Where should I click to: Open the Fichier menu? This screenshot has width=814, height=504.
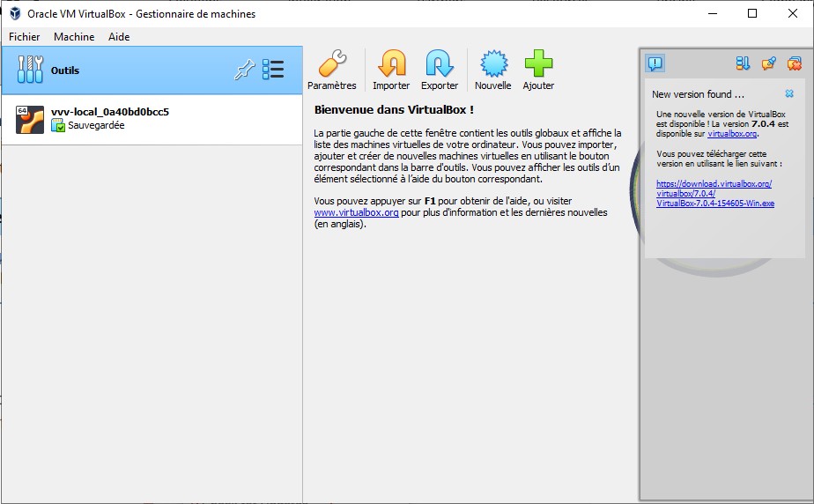[25, 37]
